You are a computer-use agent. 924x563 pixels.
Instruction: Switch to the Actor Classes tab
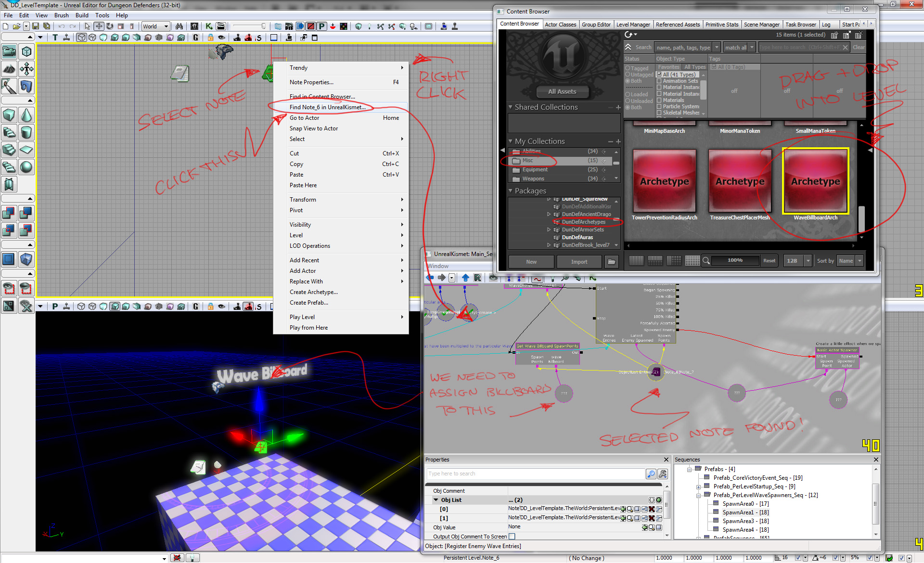[x=560, y=25]
